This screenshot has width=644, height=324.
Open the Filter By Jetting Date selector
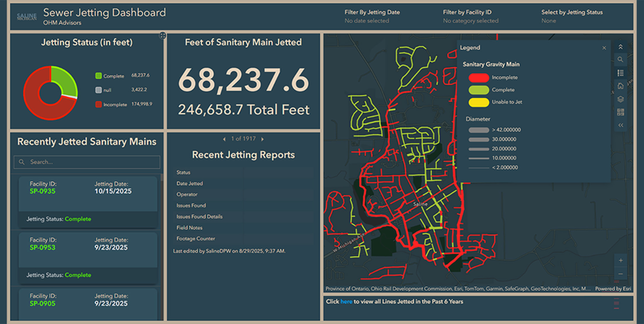point(372,17)
